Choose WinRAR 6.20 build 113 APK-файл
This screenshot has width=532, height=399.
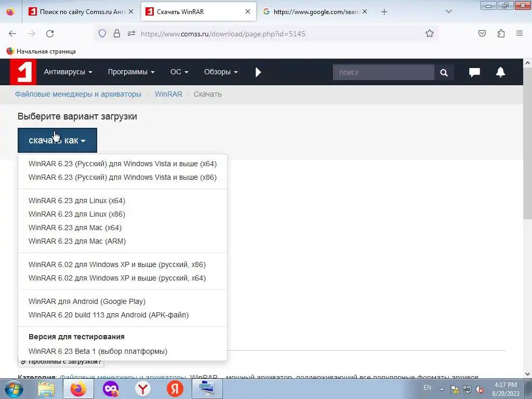coord(109,315)
